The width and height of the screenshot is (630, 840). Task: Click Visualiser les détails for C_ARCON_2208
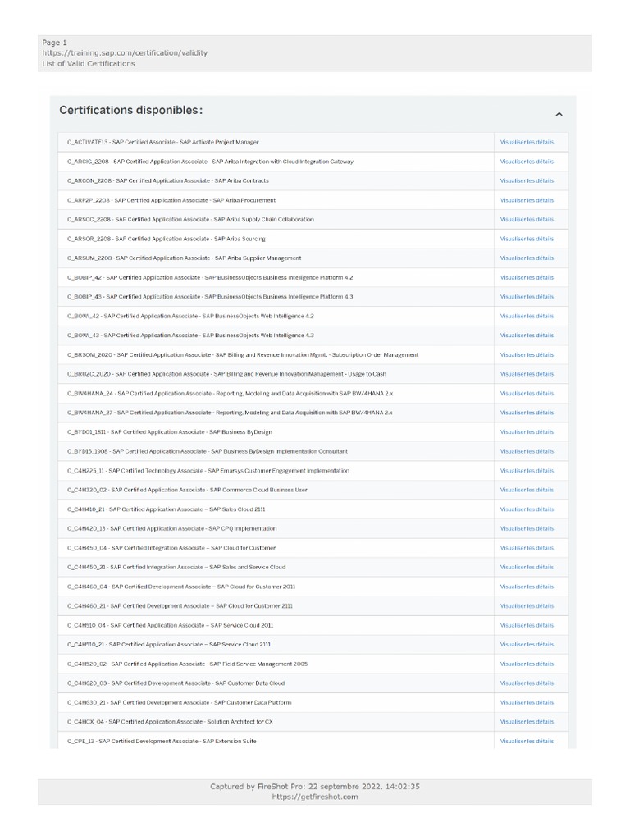527,181
